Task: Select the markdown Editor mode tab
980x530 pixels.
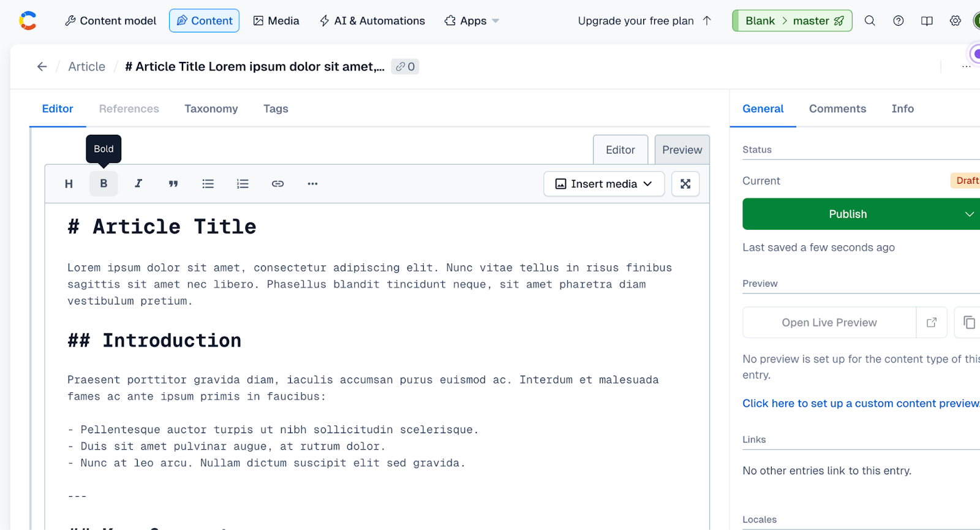Action: point(620,150)
